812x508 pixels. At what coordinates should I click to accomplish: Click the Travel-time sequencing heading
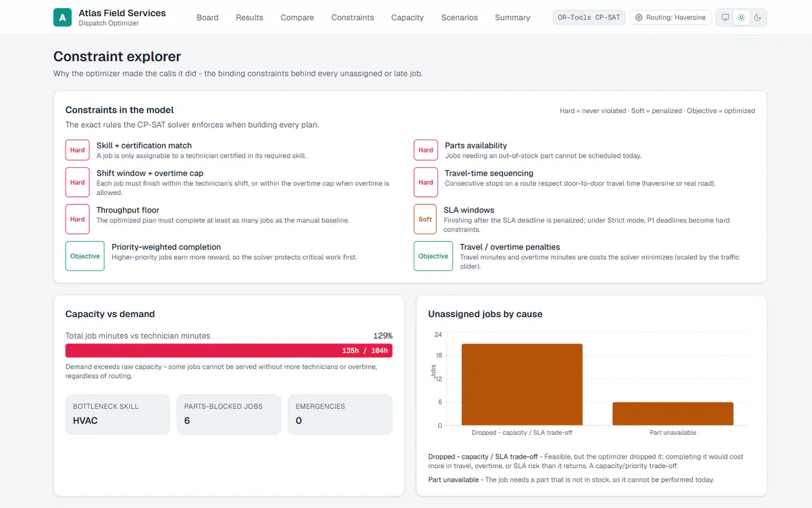pos(489,173)
